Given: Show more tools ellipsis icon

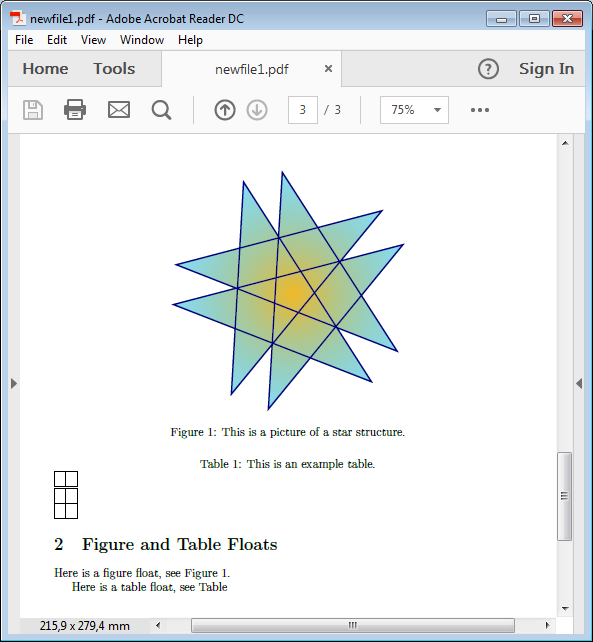Looking at the screenshot, I should coord(480,110).
